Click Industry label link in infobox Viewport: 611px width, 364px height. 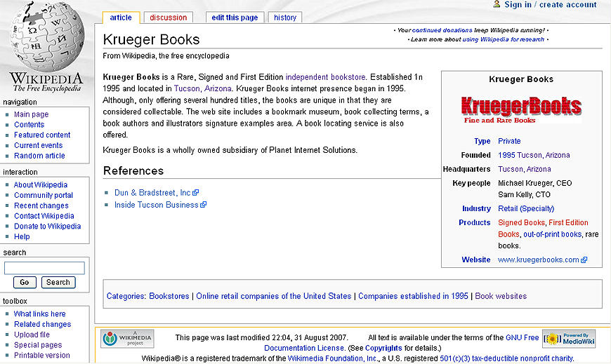[476, 208]
